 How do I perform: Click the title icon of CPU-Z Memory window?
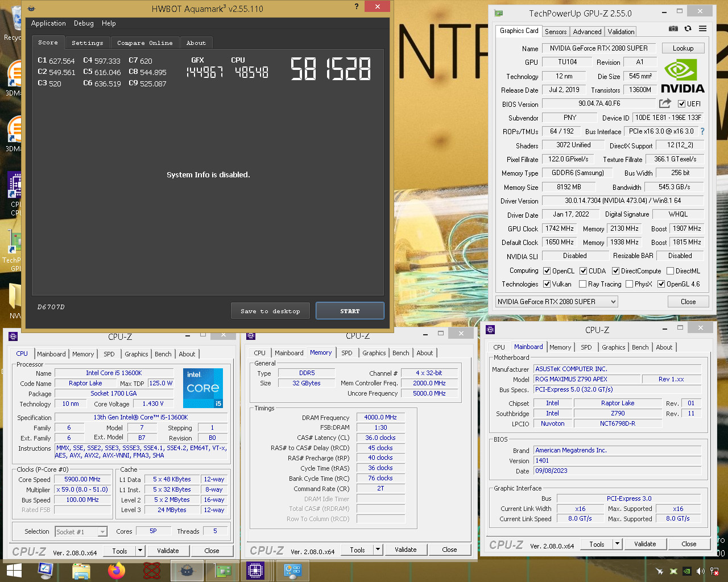[x=251, y=336]
